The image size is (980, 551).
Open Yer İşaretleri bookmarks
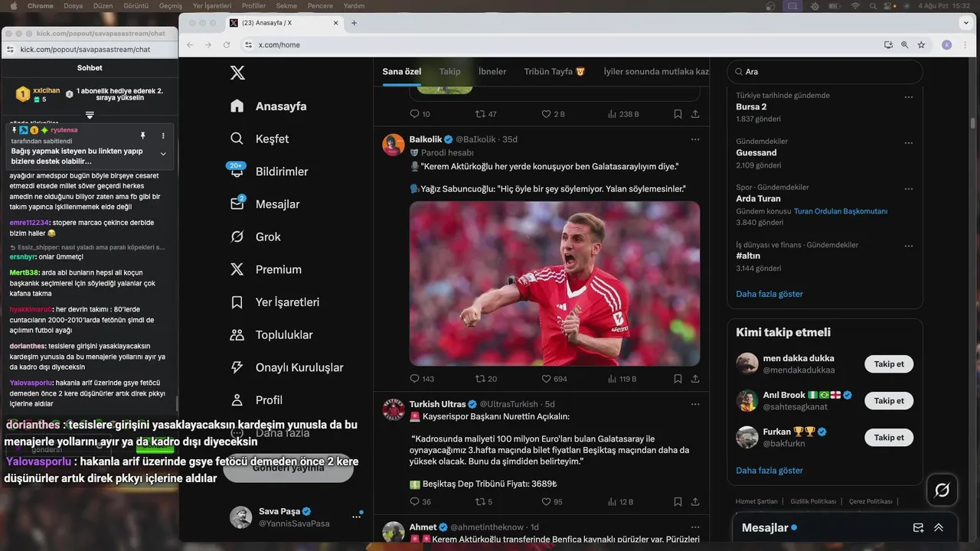[x=275, y=302]
